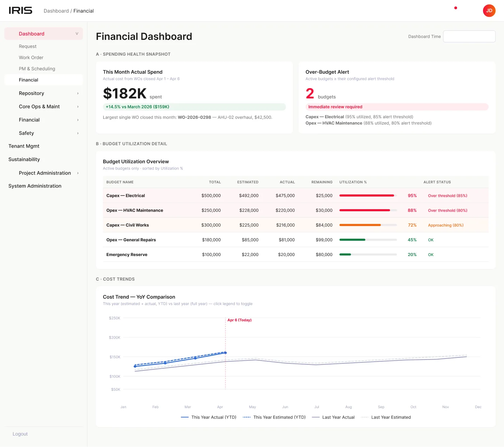Toggle the Last Year Estimated legend

(x=386, y=417)
